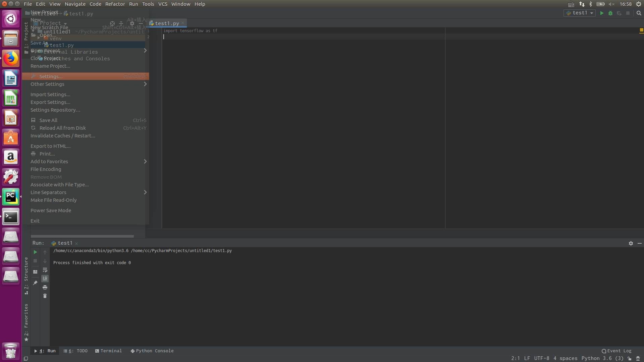
Task: Click the Debug bug icon in toolbar
Action: click(610, 13)
